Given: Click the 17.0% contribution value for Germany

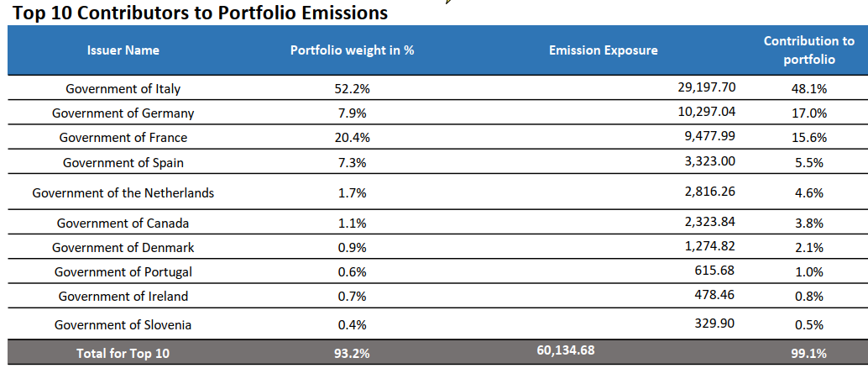Looking at the screenshot, I should (x=808, y=113).
